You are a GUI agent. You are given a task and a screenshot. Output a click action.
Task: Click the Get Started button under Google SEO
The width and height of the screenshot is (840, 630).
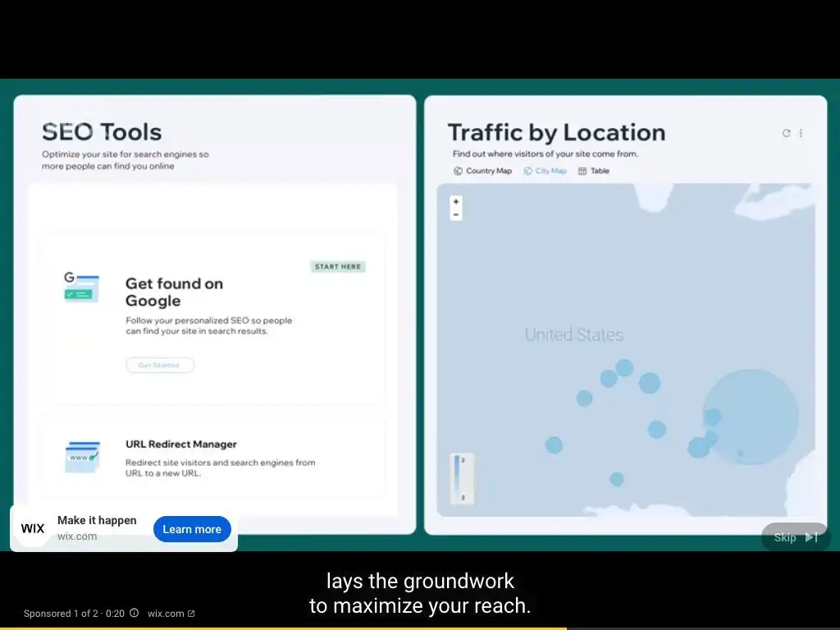click(160, 365)
